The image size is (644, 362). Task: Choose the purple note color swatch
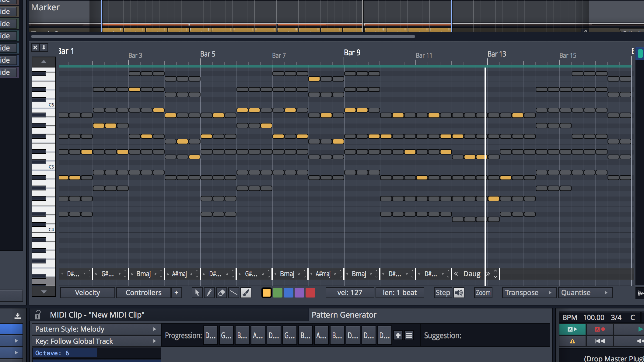tap(299, 293)
